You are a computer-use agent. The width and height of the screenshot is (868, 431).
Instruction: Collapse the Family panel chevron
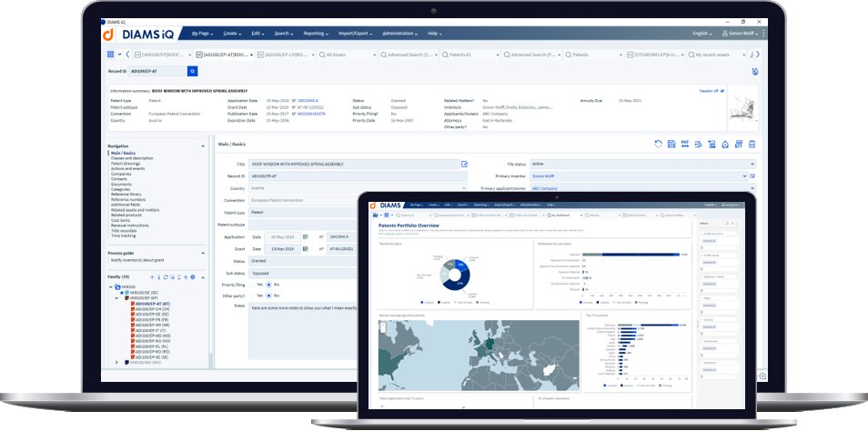click(x=203, y=277)
